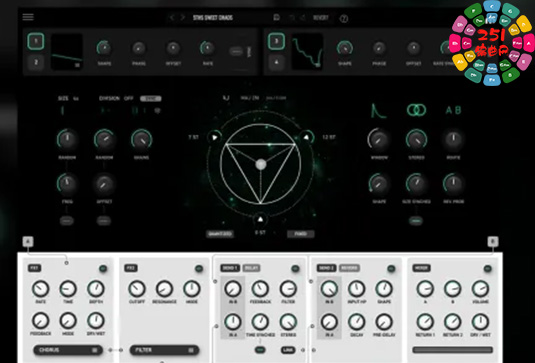Click the B routing marker

(x=493, y=242)
